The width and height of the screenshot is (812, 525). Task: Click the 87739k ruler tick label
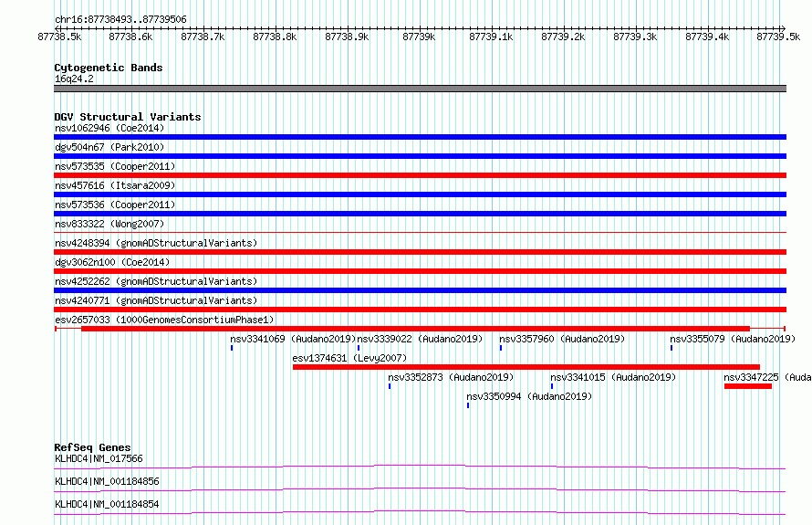[419, 37]
